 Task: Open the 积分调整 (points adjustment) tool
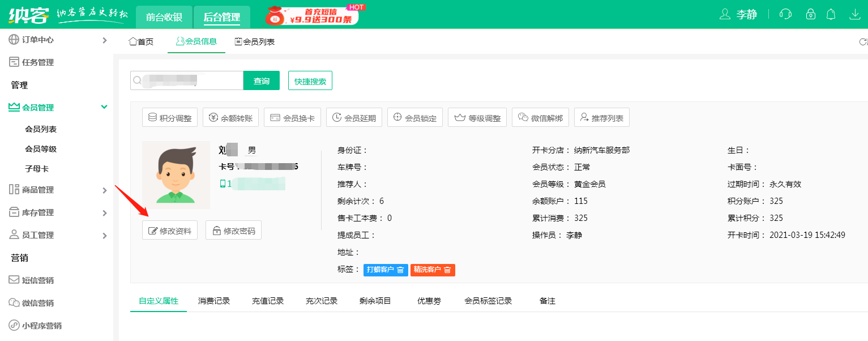pos(169,117)
